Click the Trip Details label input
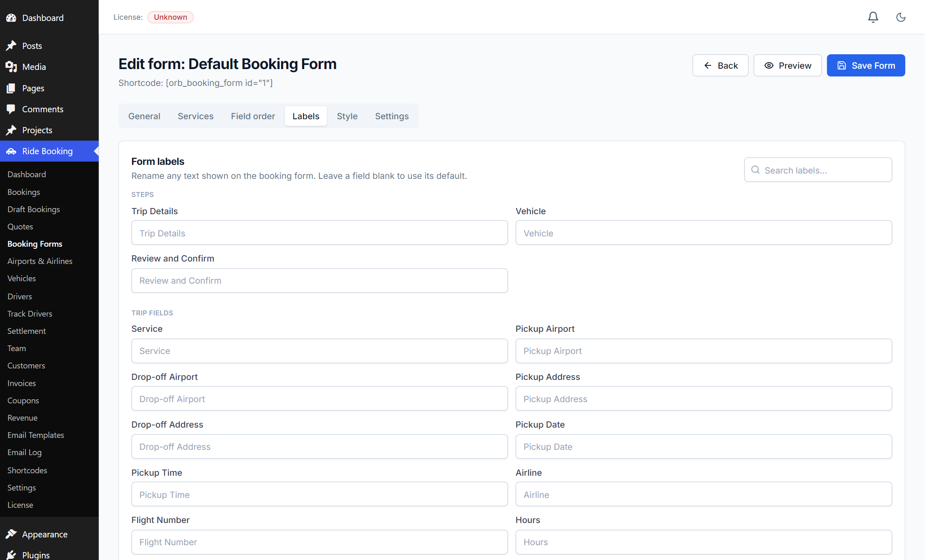925x560 pixels. (319, 233)
